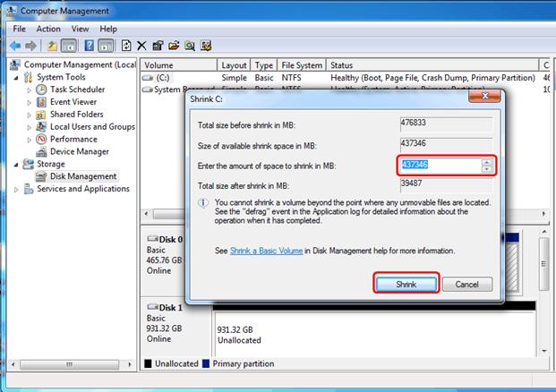
Task: Increase shrink amount with up spinner arrow
Action: point(486,162)
